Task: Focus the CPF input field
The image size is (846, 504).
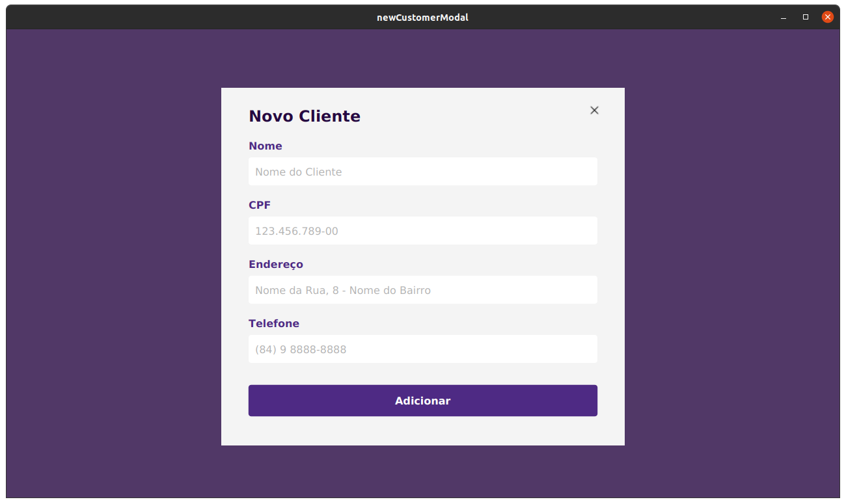Action: 423,231
